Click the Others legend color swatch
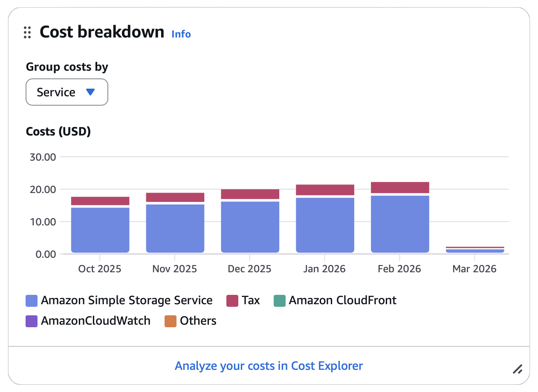The height and width of the screenshot is (392, 538). point(171,321)
